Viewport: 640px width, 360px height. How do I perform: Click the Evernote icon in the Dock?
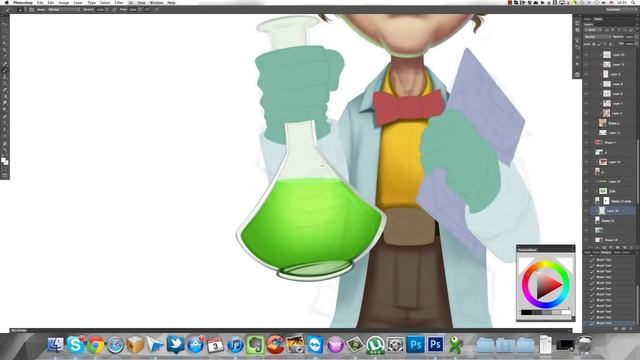pyautogui.click(x=255, y=345)
